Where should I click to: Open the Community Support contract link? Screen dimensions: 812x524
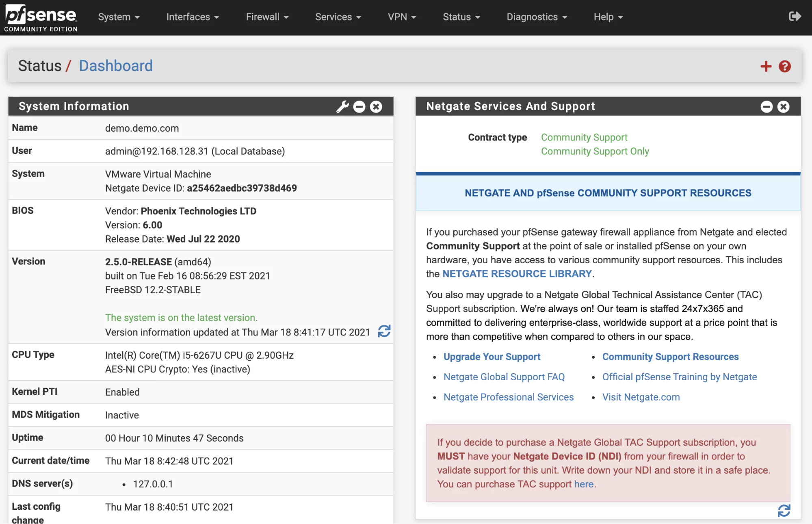[584, 137]
